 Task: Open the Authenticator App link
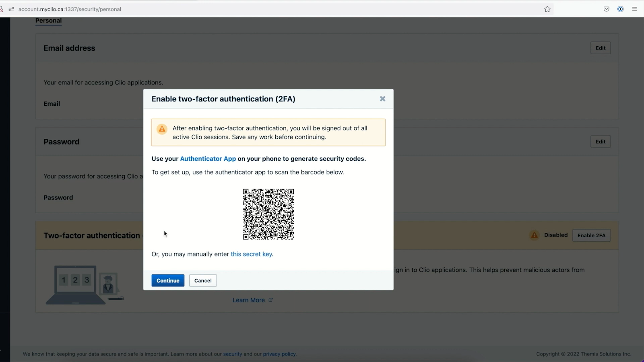[208, 159]
